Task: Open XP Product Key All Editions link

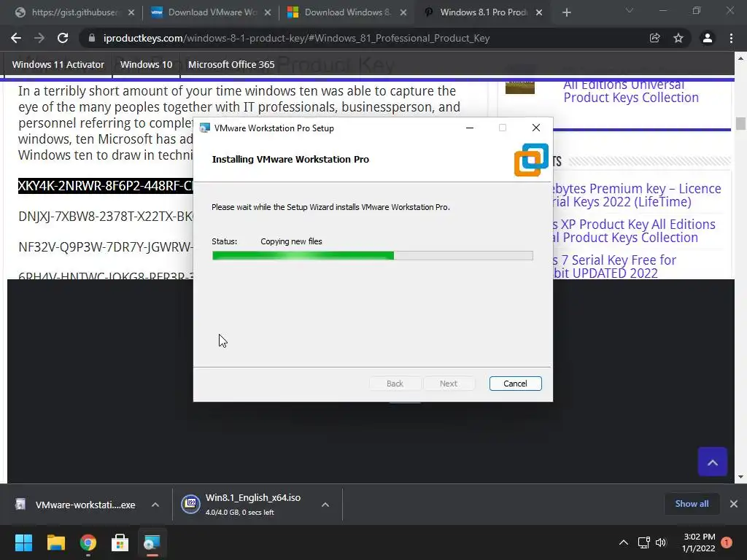Action: (634, 231)
